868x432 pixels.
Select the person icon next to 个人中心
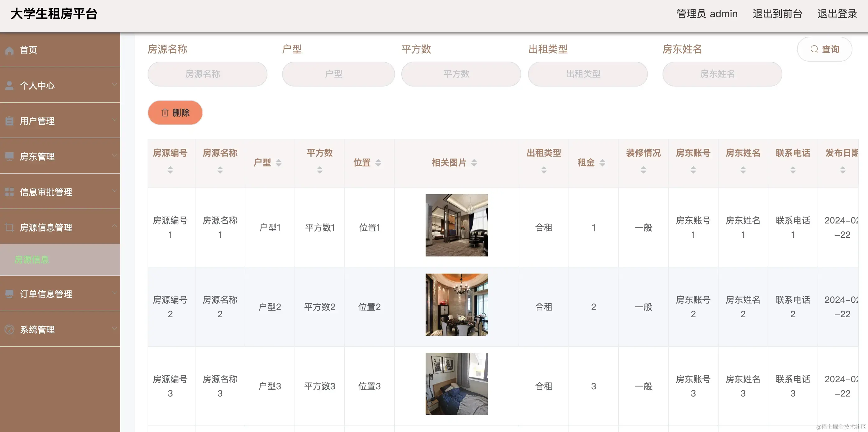pos(9,85)
